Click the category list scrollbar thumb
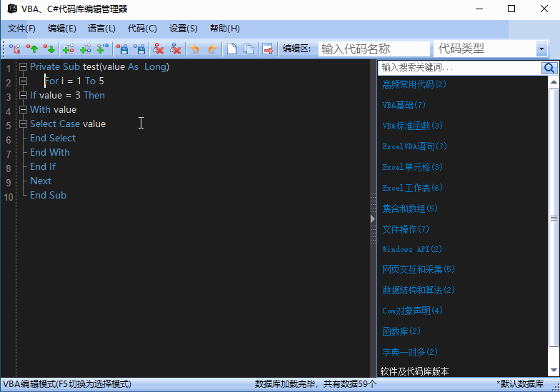The image size is (560, 392). click(x=554, y=218)
